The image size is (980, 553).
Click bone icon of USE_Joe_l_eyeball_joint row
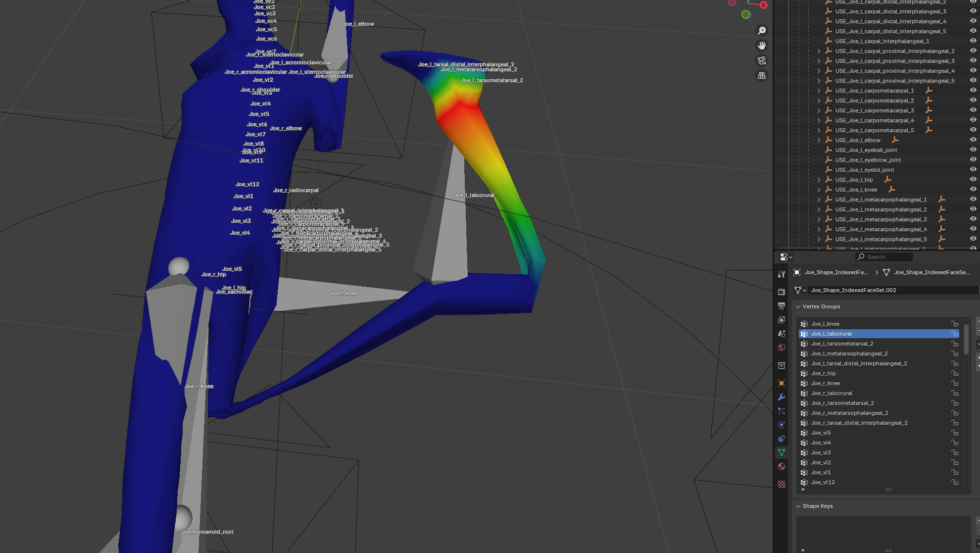tap(828, 150)
